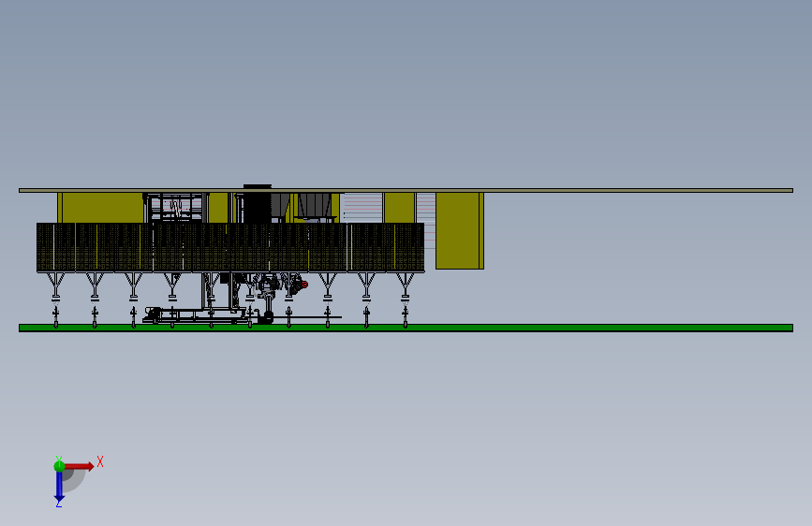Select the large olive wall panel at left
This screenshot has height=526, width=812.
pyautogui.click(x=102, y=208)
